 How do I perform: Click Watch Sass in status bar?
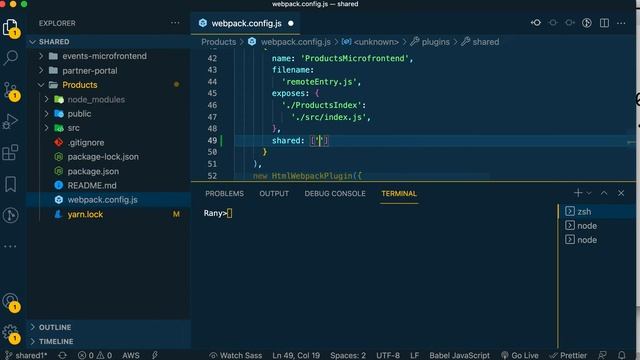pos(236,355)
